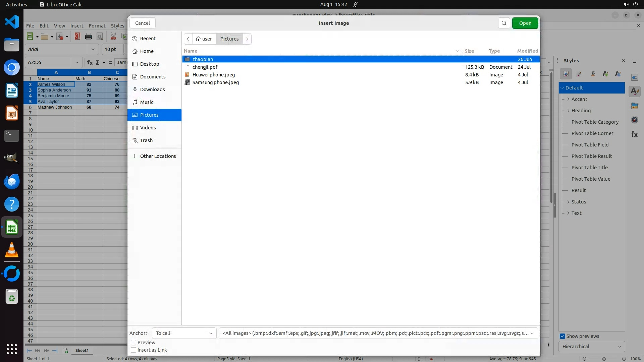Enable the Preview checkbox

(x=133, y=343)
